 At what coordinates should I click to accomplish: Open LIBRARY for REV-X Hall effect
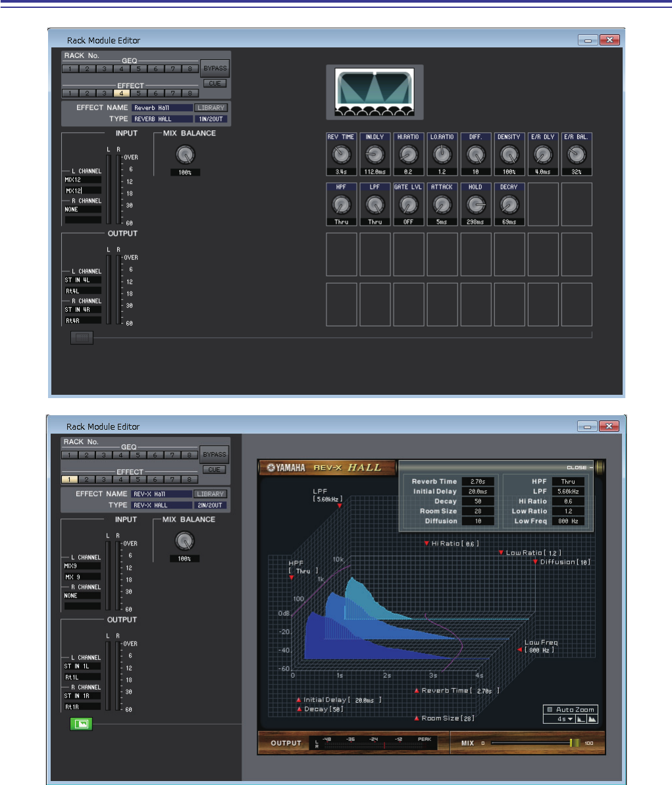point(211,494)
